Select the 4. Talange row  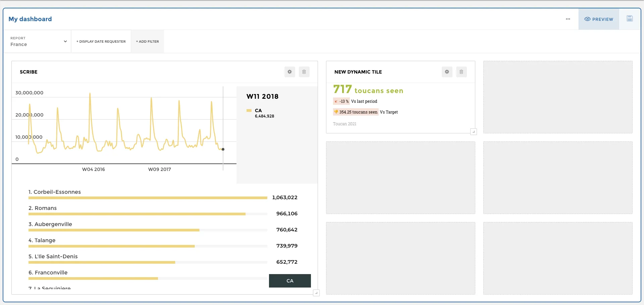[x=163, y=243]
